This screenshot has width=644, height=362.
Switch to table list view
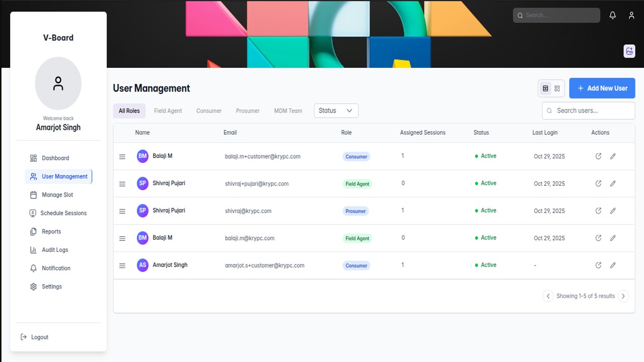click(x=545, y=88)
